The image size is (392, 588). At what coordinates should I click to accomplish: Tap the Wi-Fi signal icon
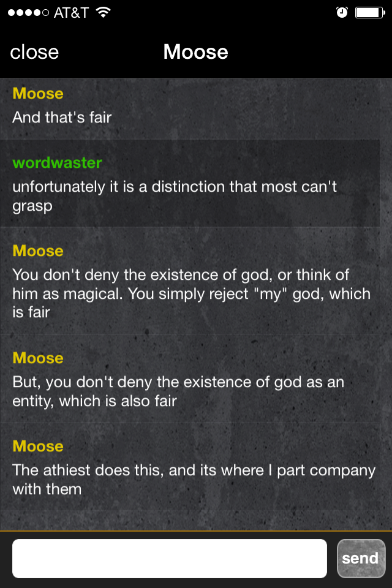point(103,12)
